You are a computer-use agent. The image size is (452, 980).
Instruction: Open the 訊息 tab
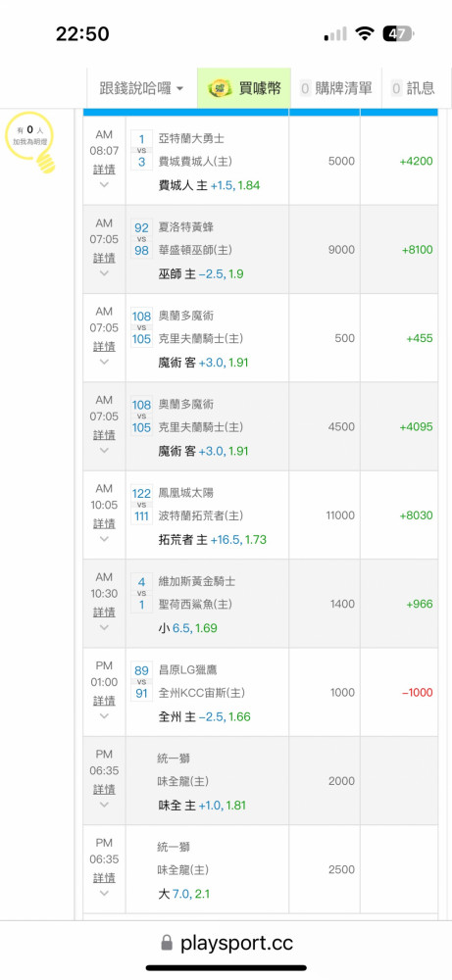(x=413, y=88)
